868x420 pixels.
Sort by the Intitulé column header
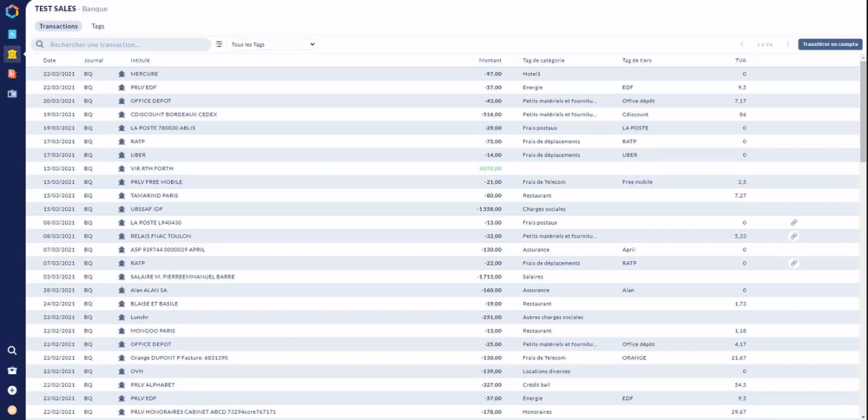pyautogui.click(x=140, y=61)
